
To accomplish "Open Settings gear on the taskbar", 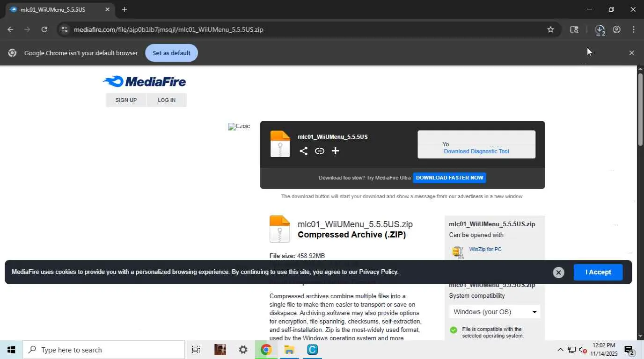I will click(243, 350).
